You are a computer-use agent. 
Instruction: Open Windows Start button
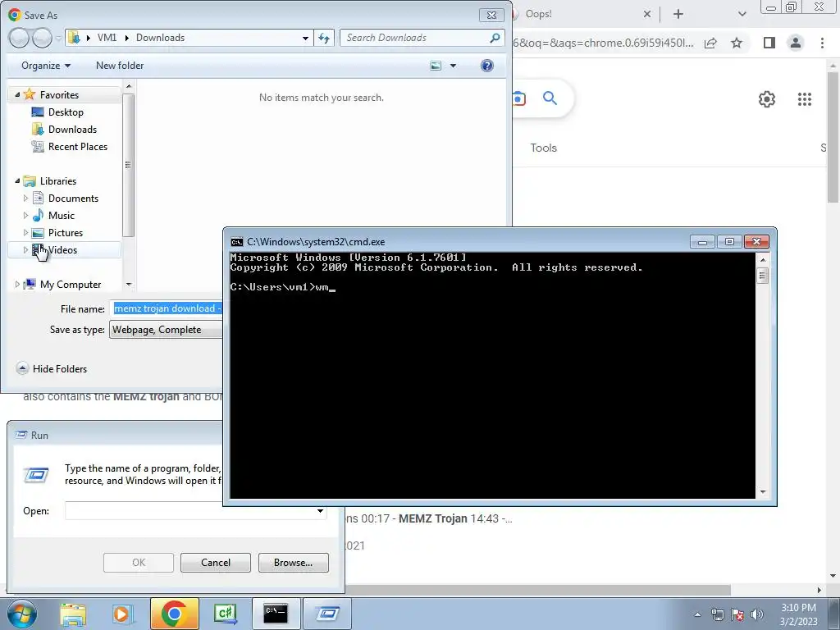click(x=22, y=614)
